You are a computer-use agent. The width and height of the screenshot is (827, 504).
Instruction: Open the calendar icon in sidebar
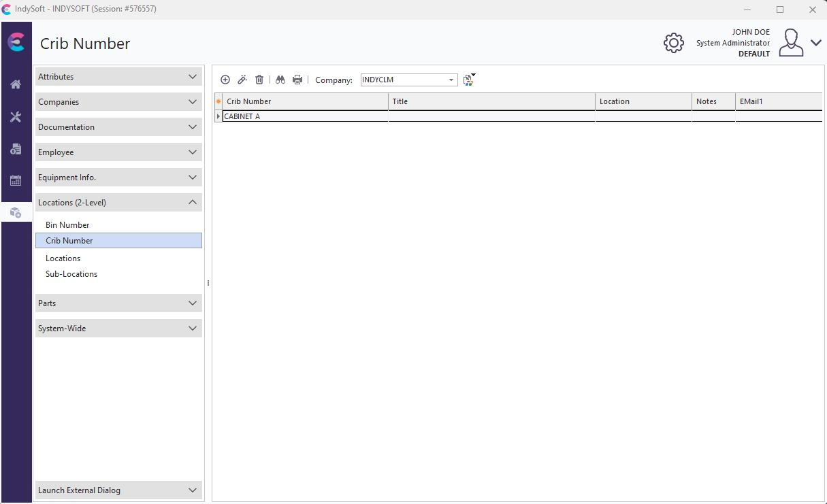(16, 181)
